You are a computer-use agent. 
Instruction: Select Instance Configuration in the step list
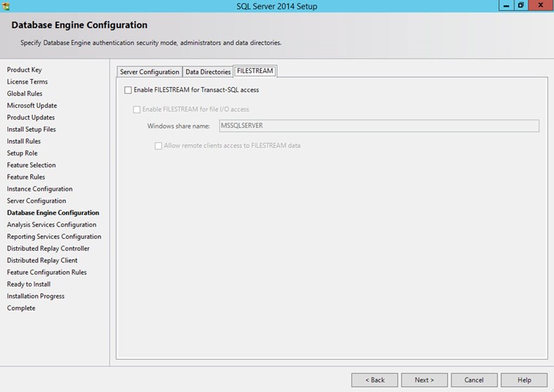[40, 189]
